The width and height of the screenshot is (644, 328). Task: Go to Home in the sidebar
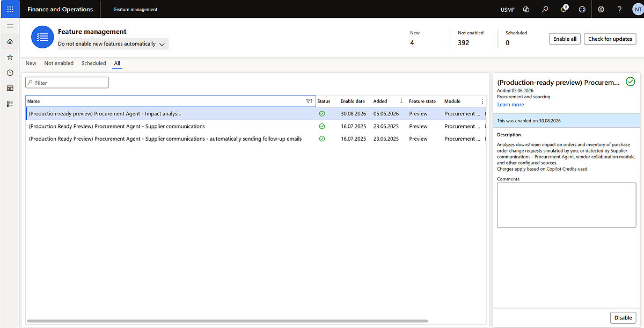[10, 41]
